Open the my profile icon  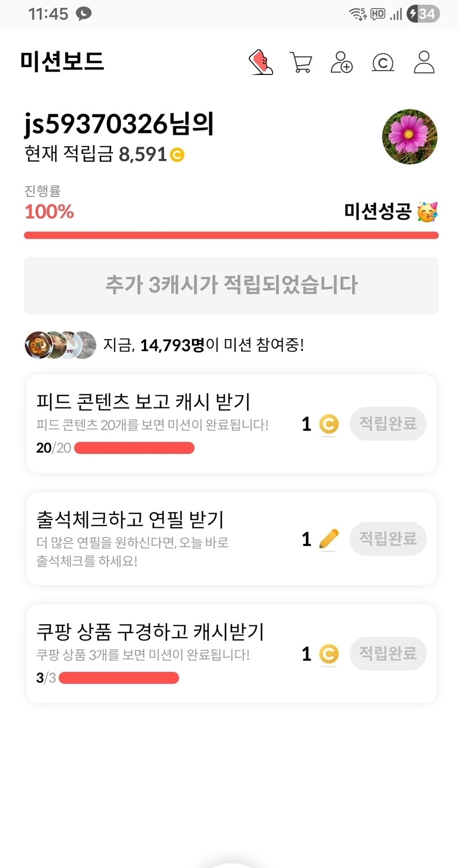tap(424, 62)
